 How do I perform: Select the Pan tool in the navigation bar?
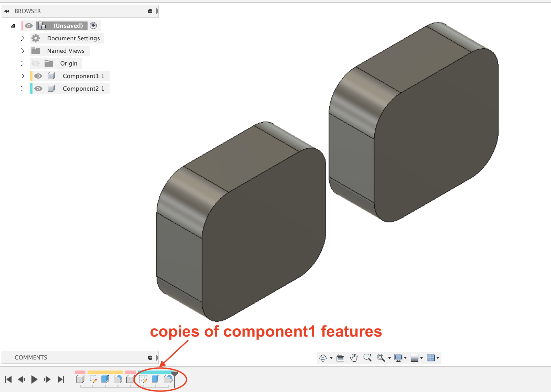(x=354, y=358)
